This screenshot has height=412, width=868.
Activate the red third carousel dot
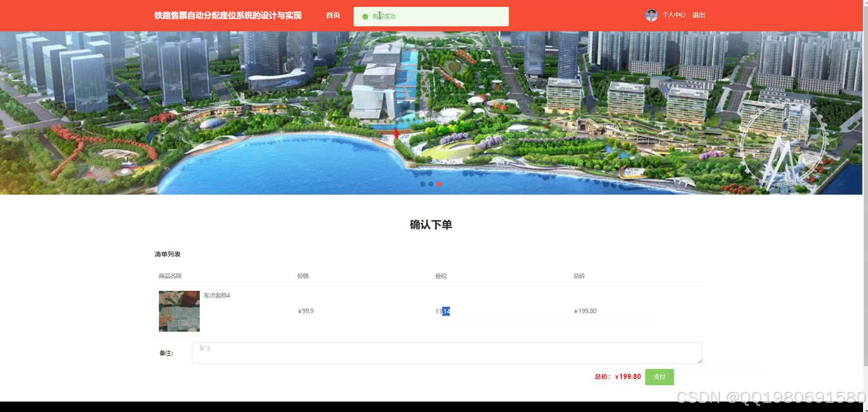(x=439, y=184)
